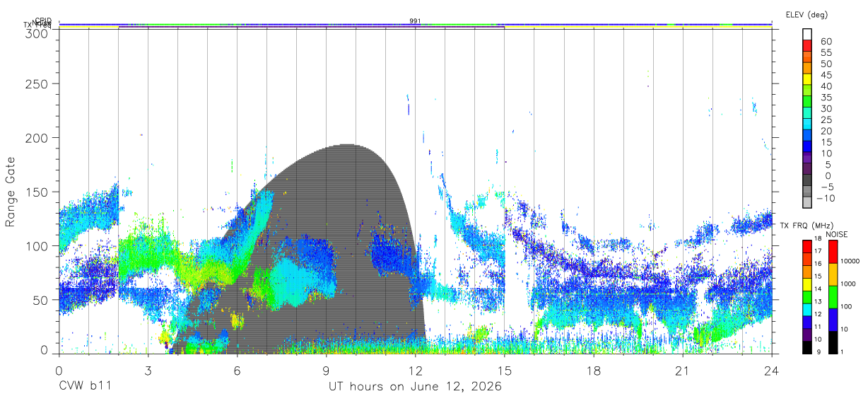Click the '200' tick on the Range Gate axis

[37, 137]
